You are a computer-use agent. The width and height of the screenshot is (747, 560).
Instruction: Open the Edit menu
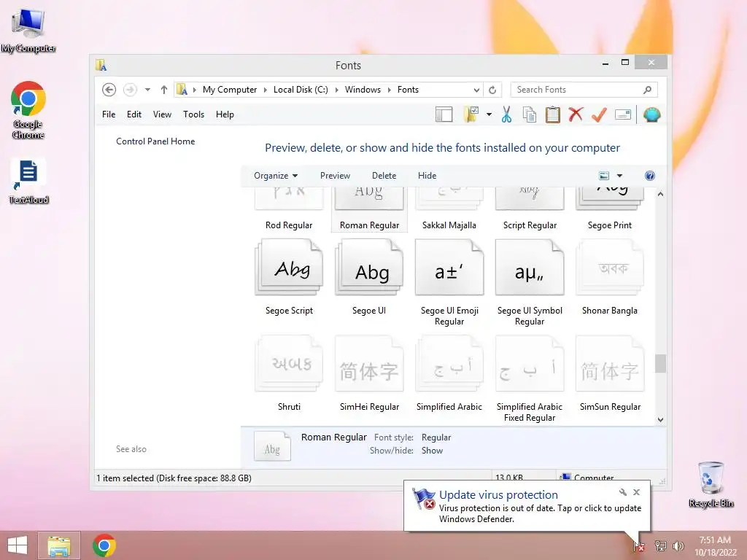point(134,114)
